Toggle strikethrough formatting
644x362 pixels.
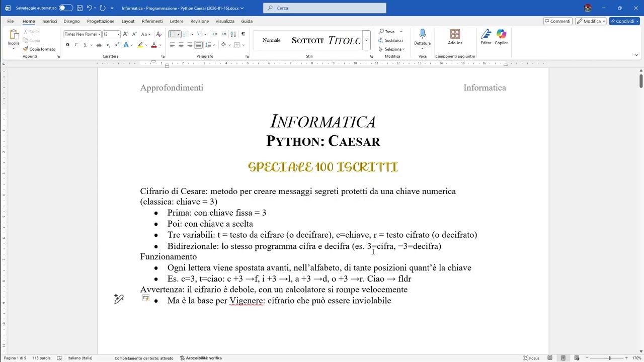[100, 45]
